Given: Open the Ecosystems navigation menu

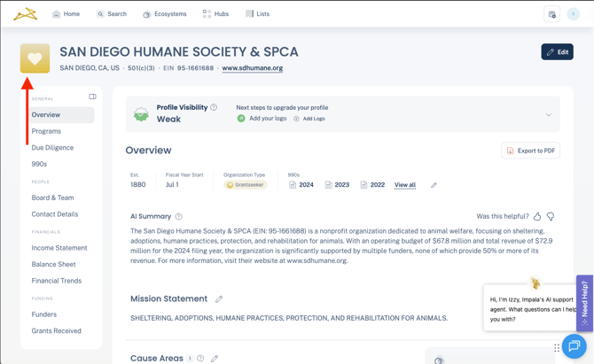Looking at the screenshot, I should click(x=164, y=14).
